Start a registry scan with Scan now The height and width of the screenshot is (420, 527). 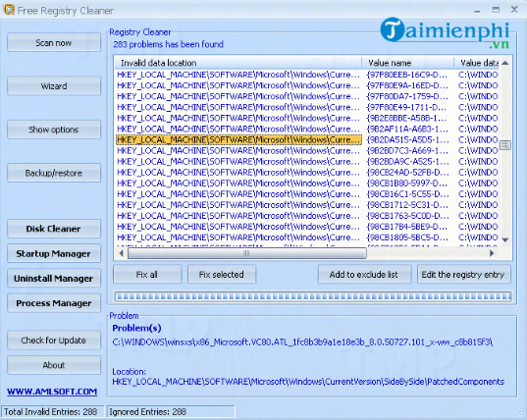pos(54,42)
